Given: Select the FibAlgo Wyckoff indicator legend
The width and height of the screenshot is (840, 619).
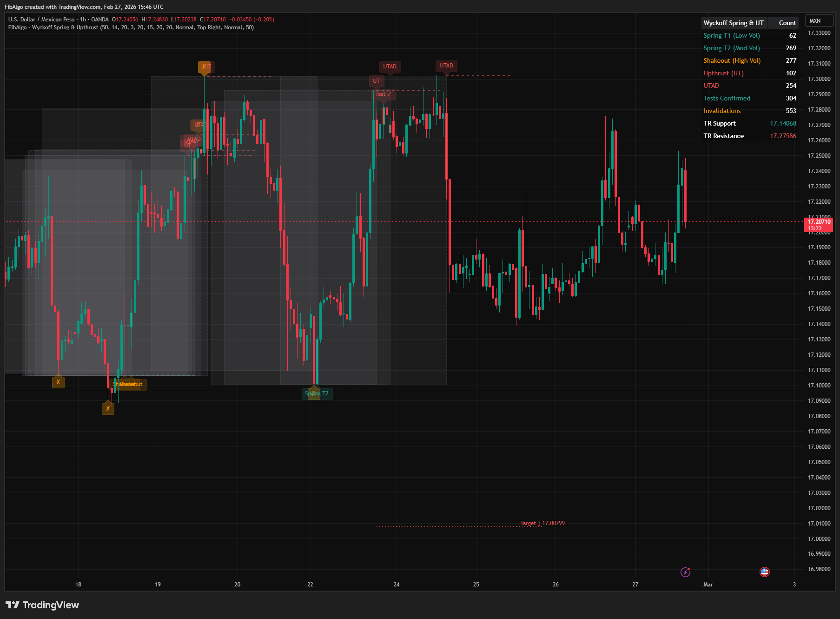Looking at the screenshot, I should click(131, 27).
